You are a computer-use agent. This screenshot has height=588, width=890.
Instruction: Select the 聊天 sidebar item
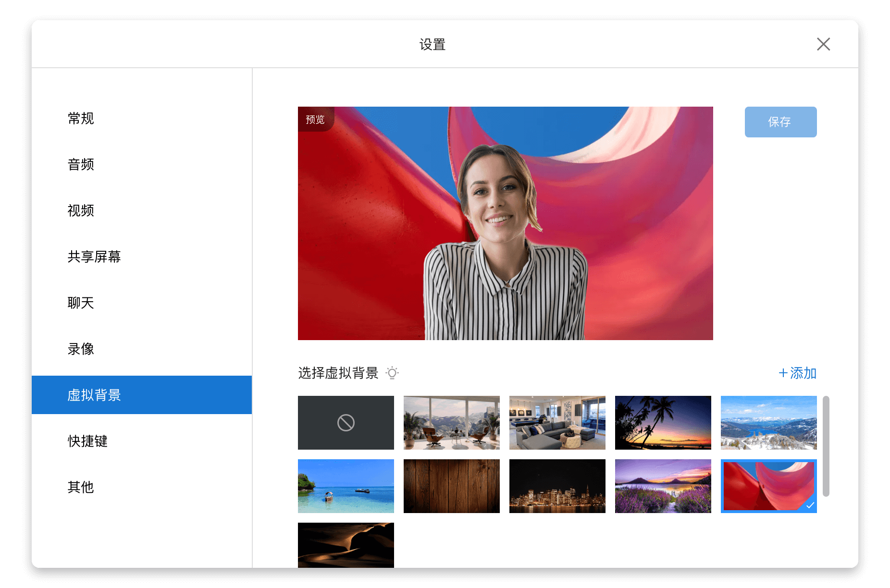point(81,303)
